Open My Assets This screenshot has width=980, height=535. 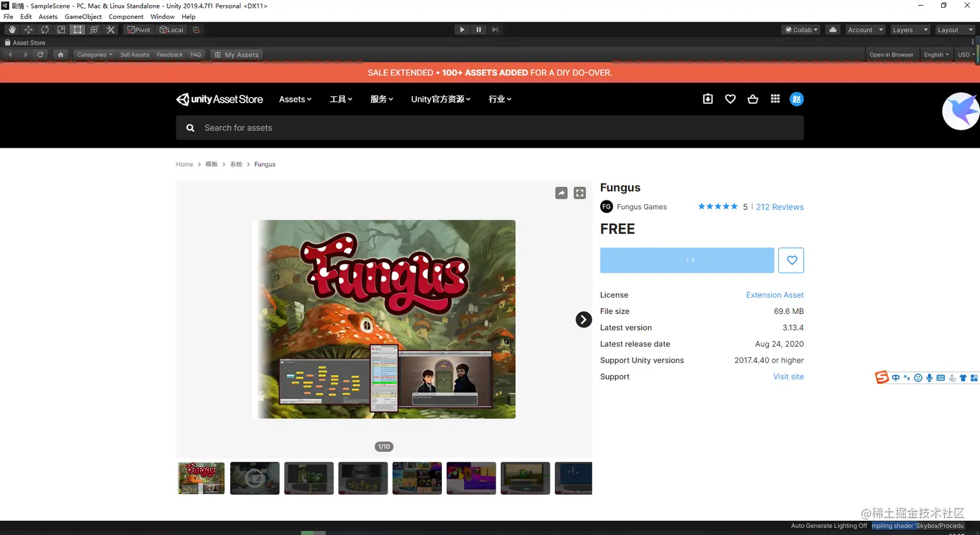(237, 54)
